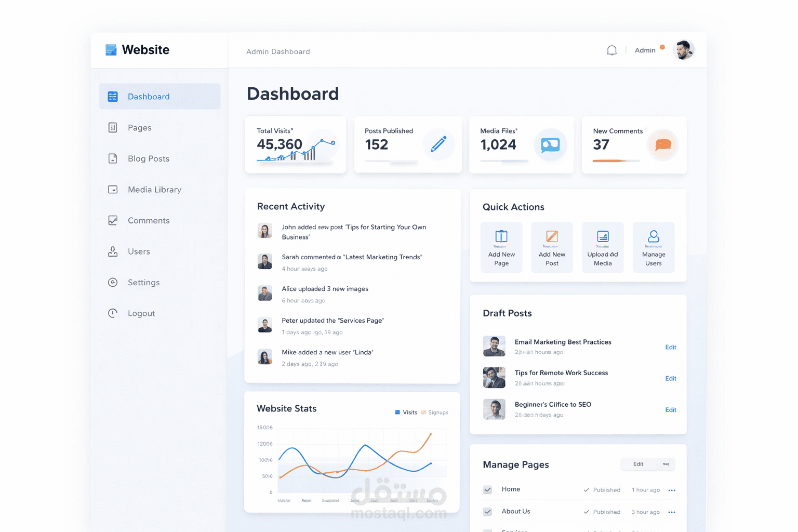
Task: Open the Admin profile avatar
Action: pos(684,50)
